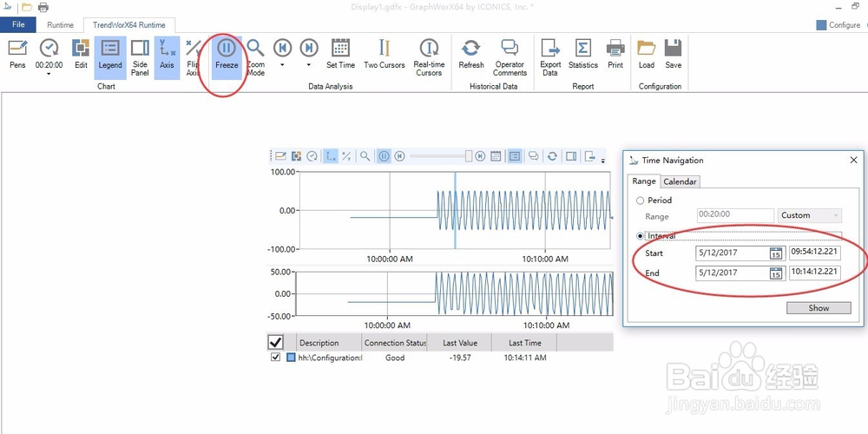Toggle the legend header select-all checkbox
This screenshot has width=868, height=434.
(x=275, y=342)
